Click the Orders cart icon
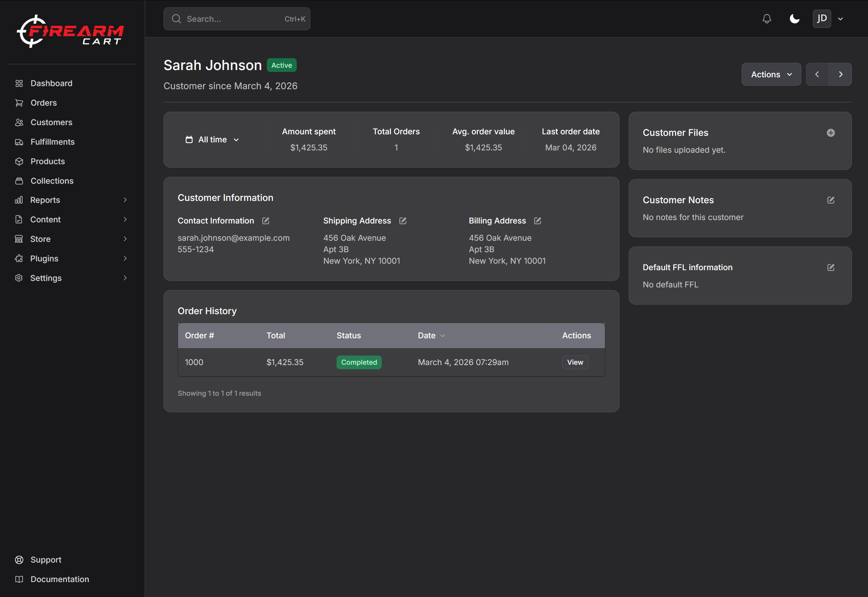The image size is (868, 597). pos(19,103)
